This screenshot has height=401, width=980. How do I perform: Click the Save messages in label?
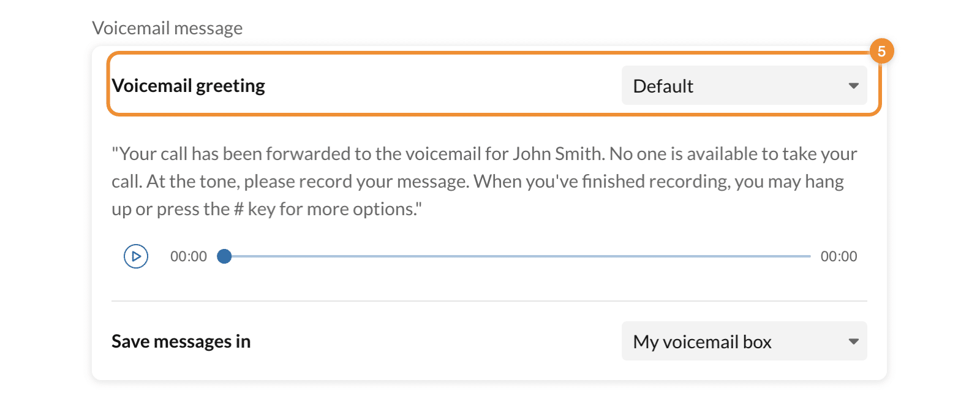[181, 342]
